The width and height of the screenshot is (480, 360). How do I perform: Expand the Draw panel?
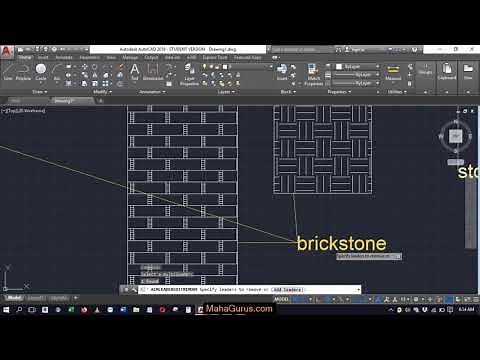pos(40,92)
